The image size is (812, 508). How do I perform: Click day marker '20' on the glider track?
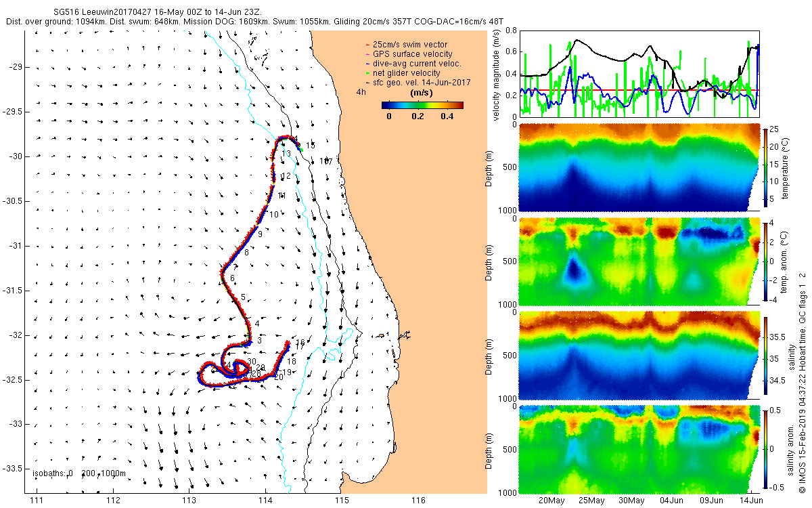coord(278,377)
